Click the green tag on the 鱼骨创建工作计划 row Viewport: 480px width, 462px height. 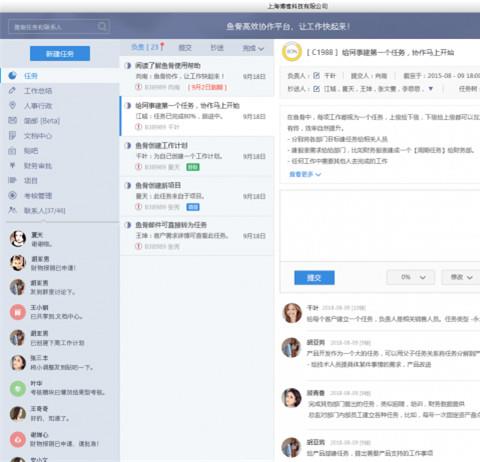(193, 167)
